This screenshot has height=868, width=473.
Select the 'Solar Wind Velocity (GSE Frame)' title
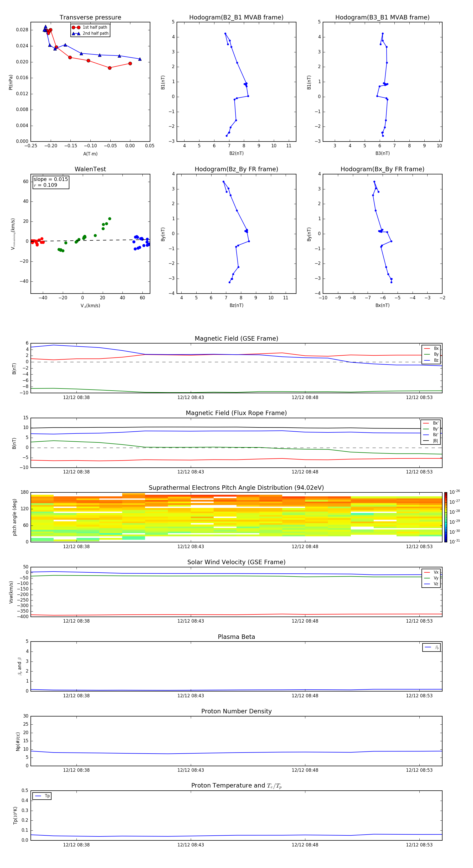click(x=236, y=562)
